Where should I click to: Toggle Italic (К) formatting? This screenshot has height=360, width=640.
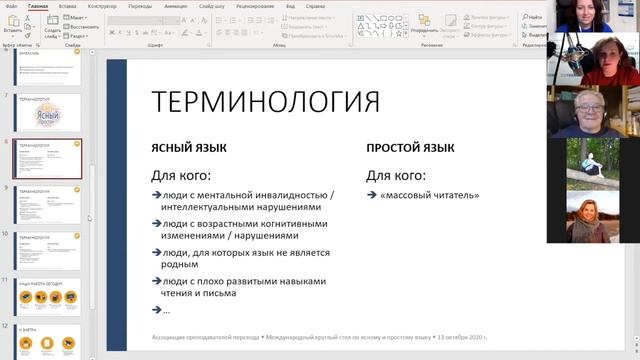pyautogui.click(x=120, y=33)
